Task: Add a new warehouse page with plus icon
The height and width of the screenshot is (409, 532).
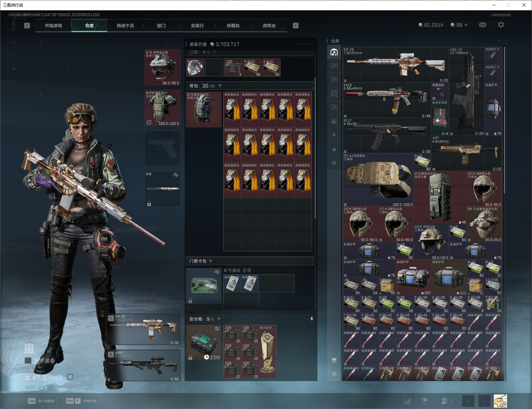Action: tap(334, 135)
